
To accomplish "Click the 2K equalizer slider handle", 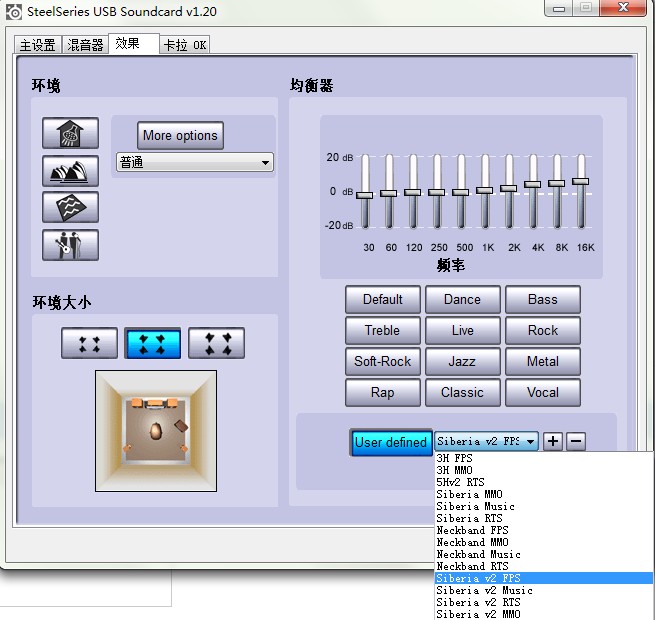I will coord(508,188).
